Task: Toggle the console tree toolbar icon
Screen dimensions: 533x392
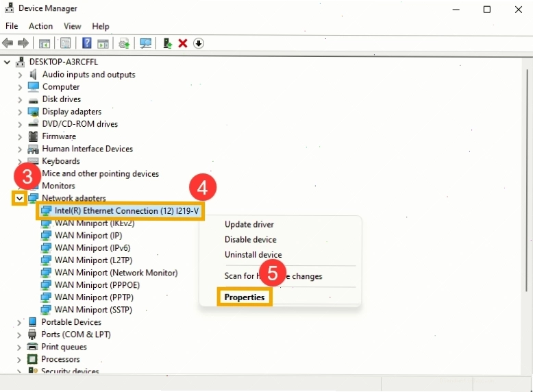Action: click(45, 44)
